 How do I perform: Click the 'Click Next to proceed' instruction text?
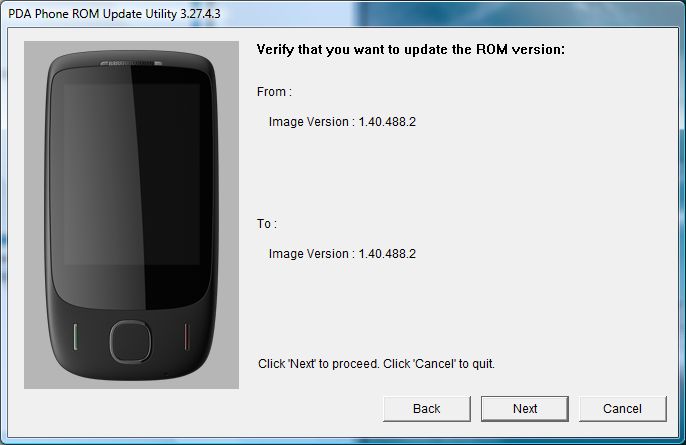pos(376,364)
